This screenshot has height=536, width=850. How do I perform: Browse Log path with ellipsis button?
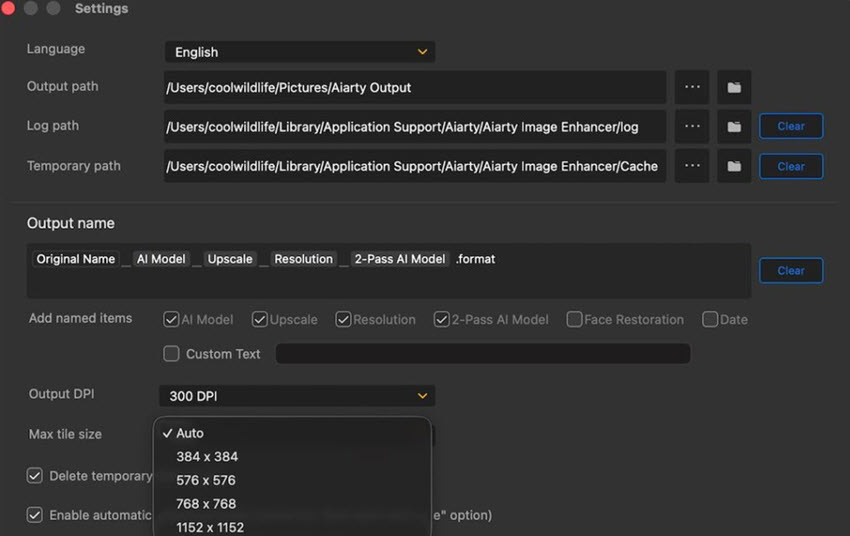click(692, 127)
